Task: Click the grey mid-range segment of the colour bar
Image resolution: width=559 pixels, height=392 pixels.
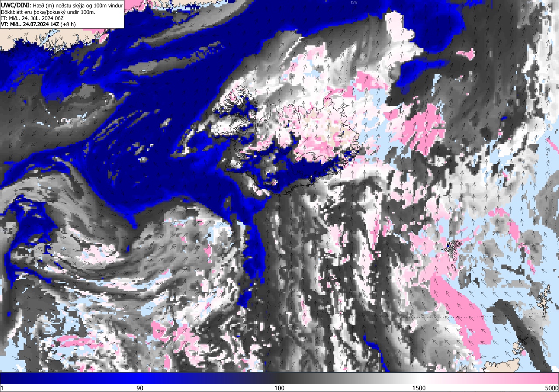Action: coord(349,378)
